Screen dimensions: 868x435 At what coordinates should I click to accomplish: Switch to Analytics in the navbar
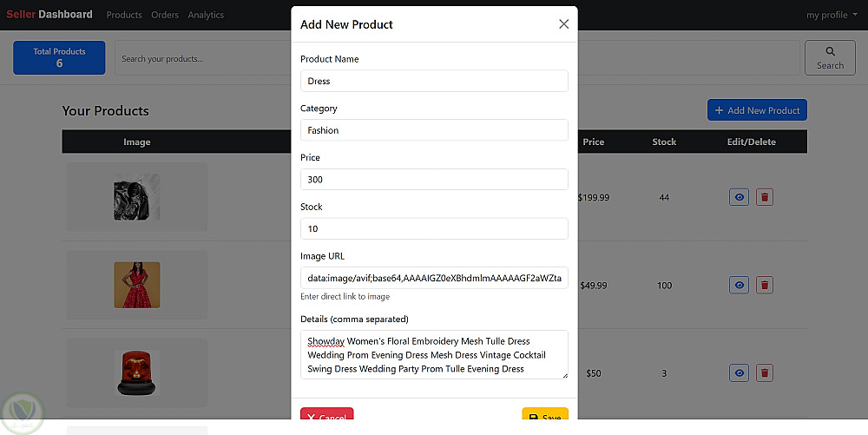click(206, 15)
